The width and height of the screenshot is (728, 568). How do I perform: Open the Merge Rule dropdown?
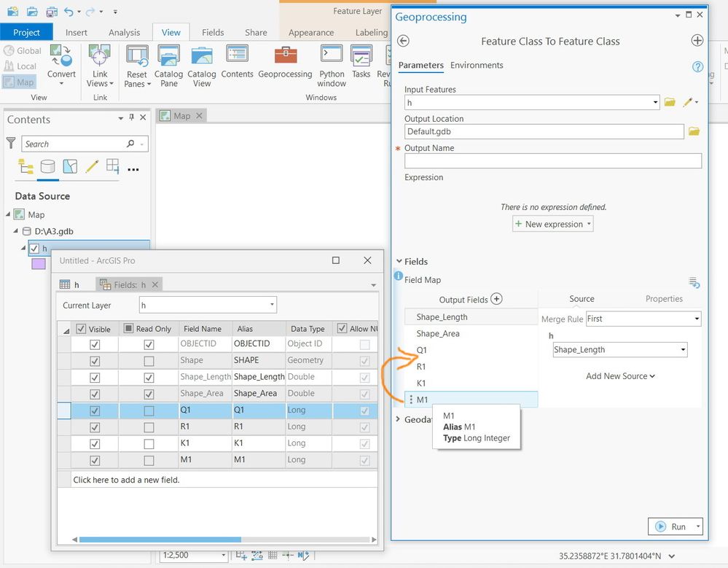pos(643,319)
